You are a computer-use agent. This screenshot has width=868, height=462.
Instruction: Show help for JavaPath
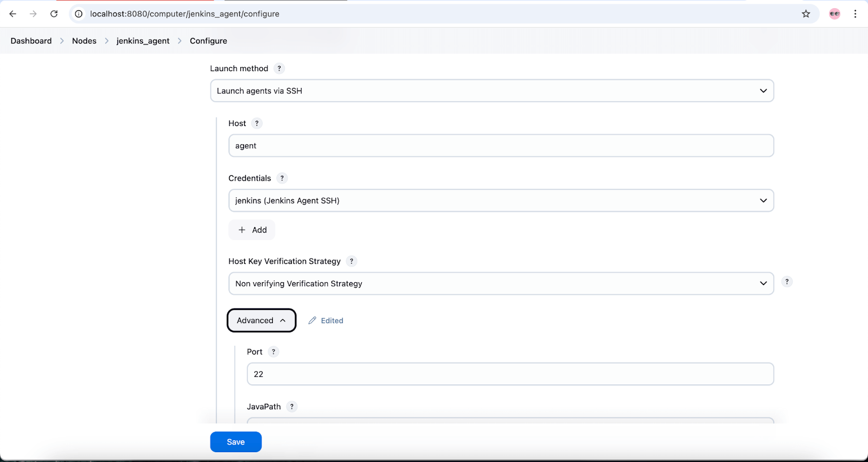pyautogui.click(x=292, y=407)
